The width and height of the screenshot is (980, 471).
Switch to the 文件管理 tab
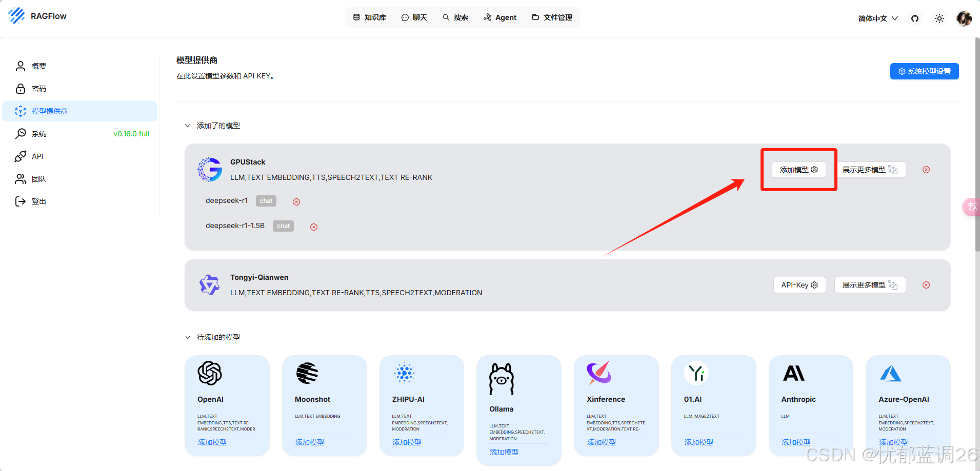click(x=552, y=17)
